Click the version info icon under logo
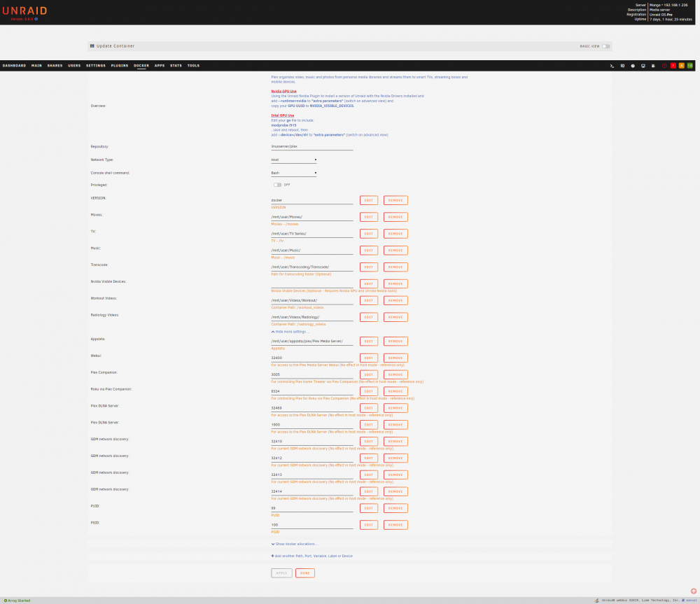Viewport: 700px width, 604px height. pos(36,19)
